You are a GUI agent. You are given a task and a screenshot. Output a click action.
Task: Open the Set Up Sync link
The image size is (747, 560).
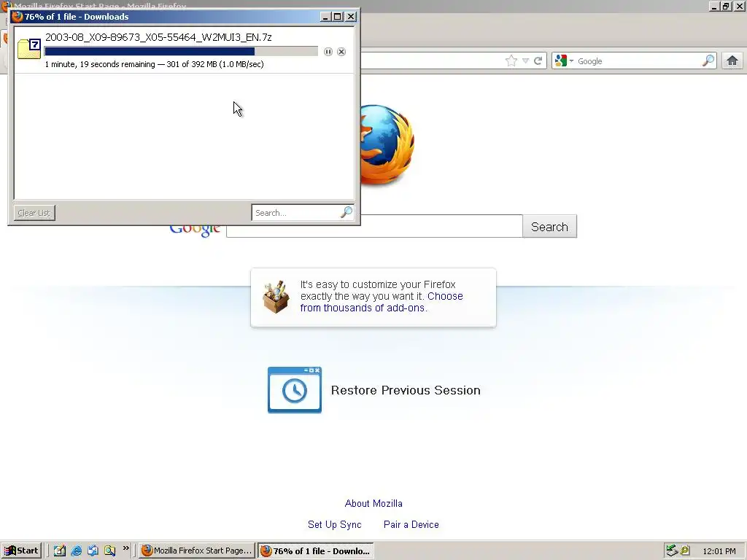click(x=334, y=524)
